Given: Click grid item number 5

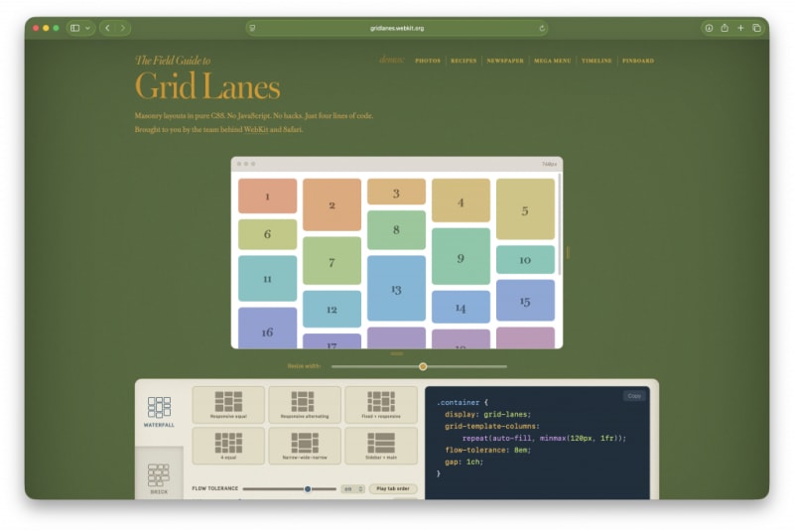Looking at the screenshot, I should [525, 209].
